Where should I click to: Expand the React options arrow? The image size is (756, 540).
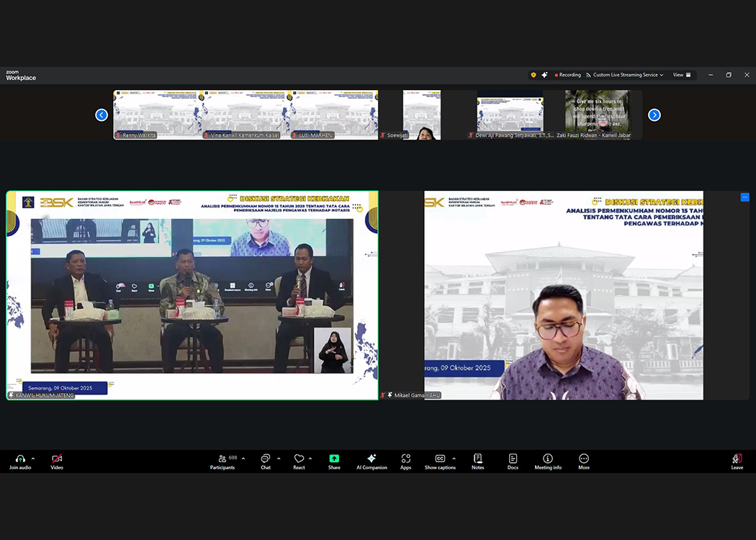point(310,458)
